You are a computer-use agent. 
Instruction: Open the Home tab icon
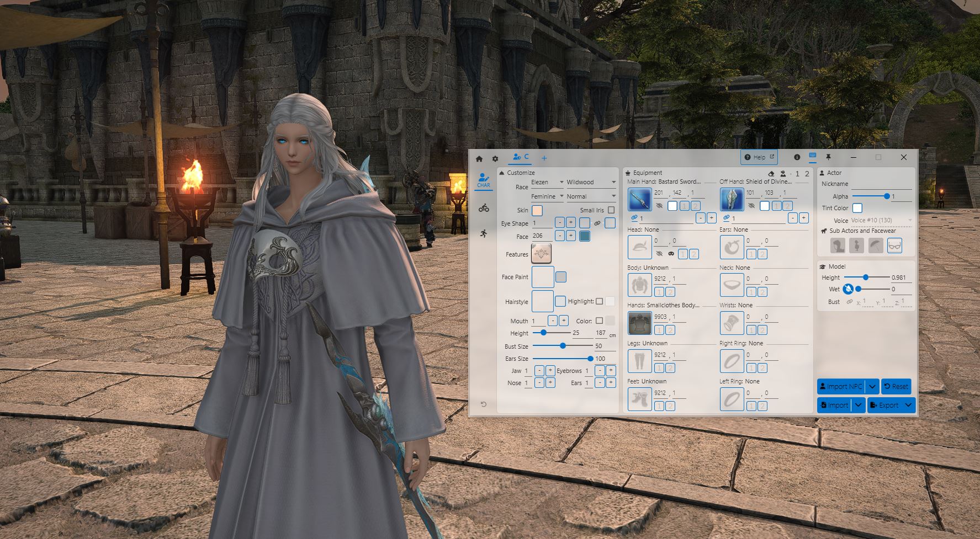[x=479, y=158]
